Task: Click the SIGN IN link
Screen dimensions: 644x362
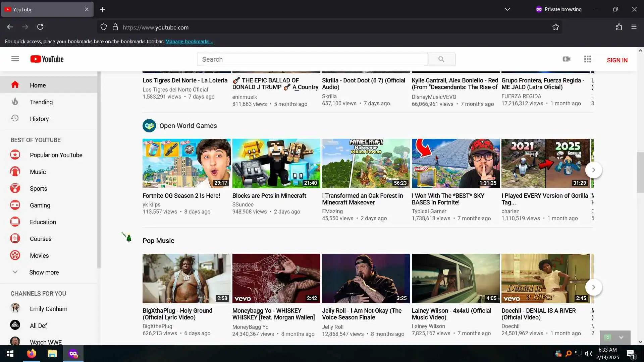Action: [617, 60]
